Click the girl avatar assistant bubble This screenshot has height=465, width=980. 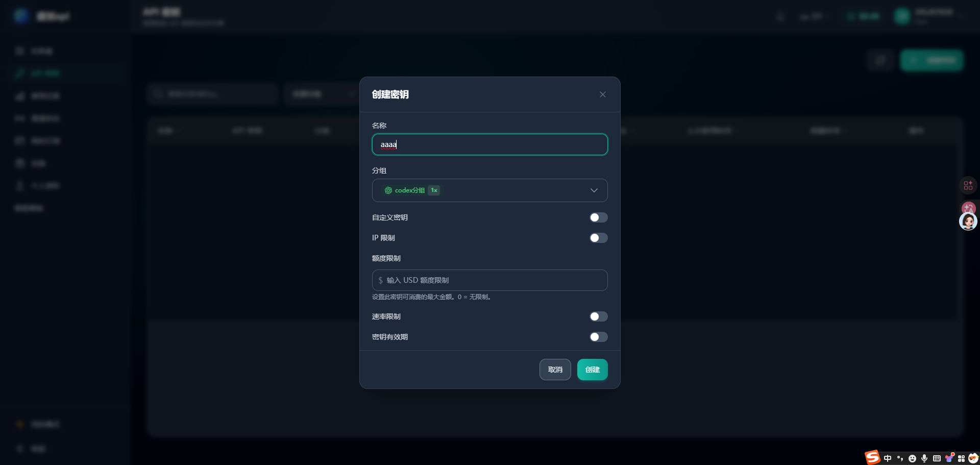(x=968, y=222)
